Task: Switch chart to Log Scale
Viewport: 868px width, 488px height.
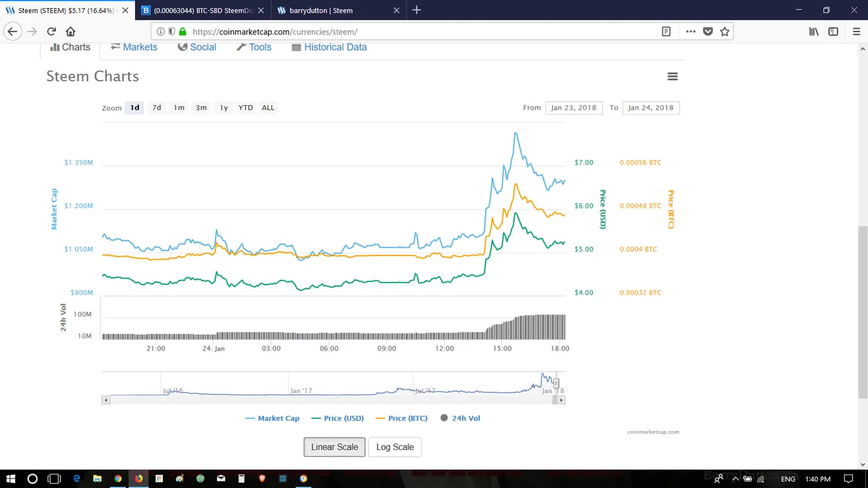Action: click(x=395, y=447)
